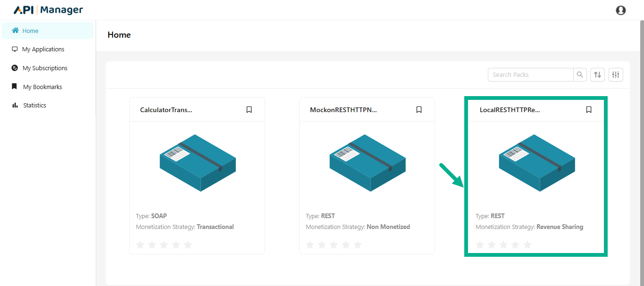Open the filter options panel
The width and height of the screenshot is (644, 286).
click(616, 74)
